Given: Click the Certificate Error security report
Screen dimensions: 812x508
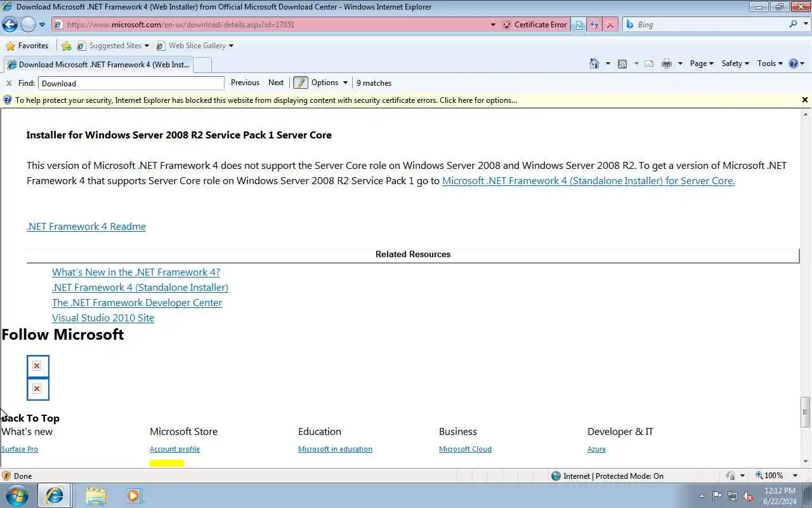Looking at the screenshot, I should click(535, 25).
